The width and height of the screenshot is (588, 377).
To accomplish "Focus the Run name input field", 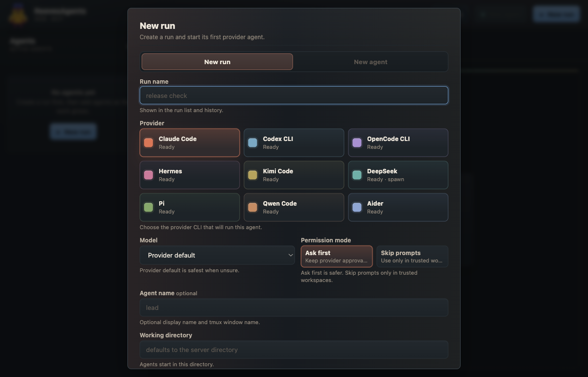I will pos(294,95).
